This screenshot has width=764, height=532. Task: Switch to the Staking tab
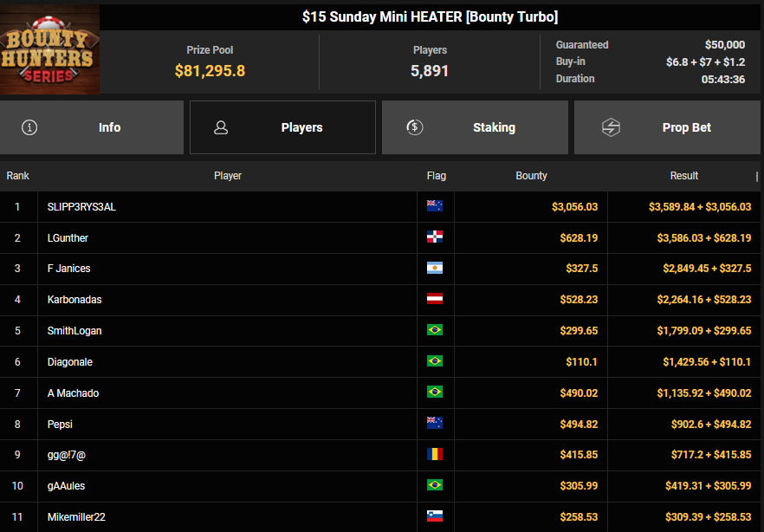475,127
